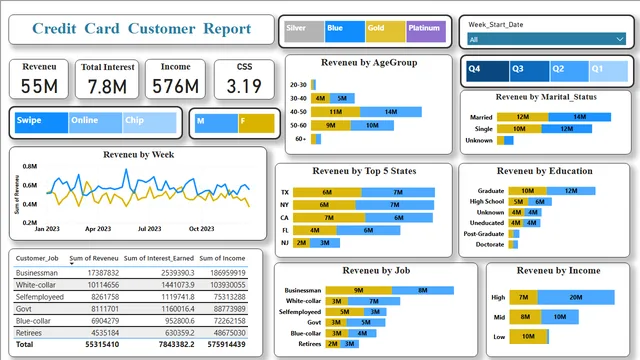Select the White-collar row in the table
This screenshot has width=640, height=360.
(131, 285)
